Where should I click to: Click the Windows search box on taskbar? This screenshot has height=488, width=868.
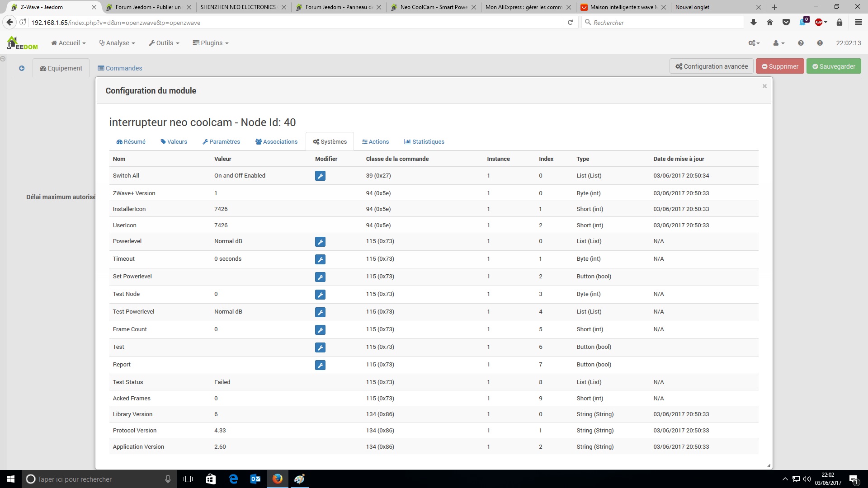tap(99, 479)
